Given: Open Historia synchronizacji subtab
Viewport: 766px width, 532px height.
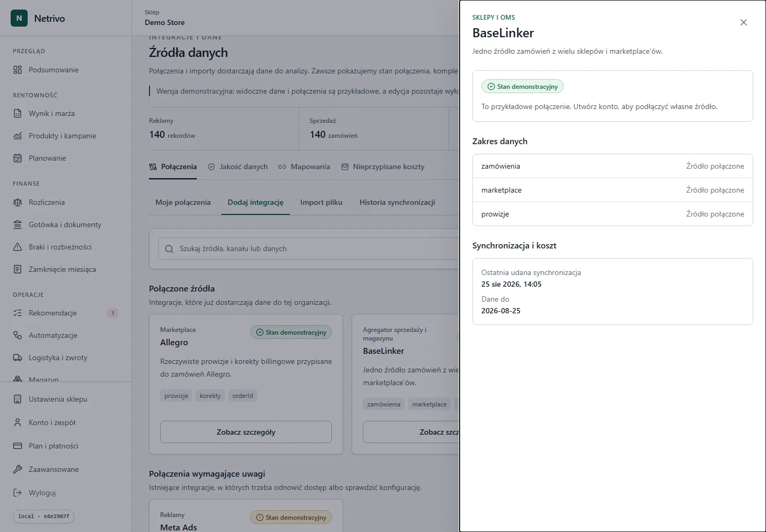Looking at the screenshot, I should [397, 203].
